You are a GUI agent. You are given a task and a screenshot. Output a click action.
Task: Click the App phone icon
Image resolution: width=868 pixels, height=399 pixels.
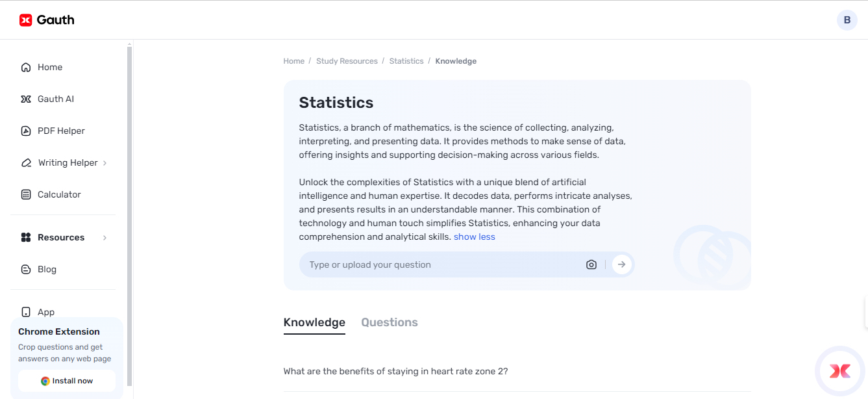(x=26, y=313)
